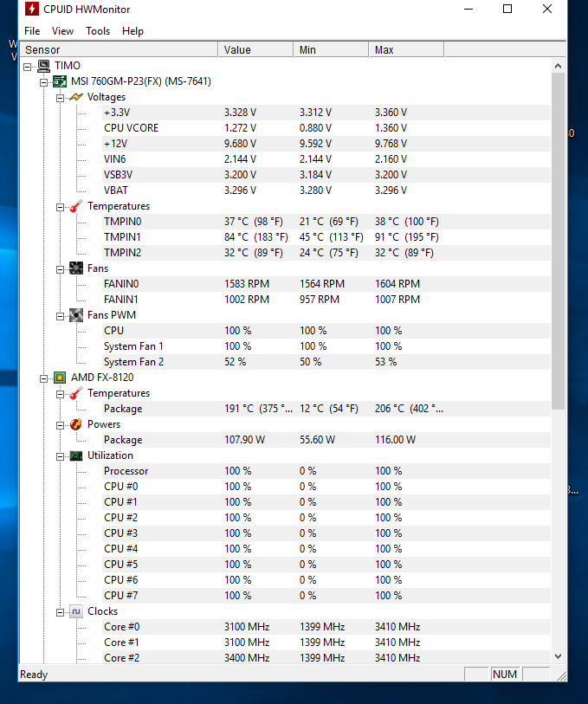
Task: Collapse the TIMO root node
Action: (x=28, y=67)
